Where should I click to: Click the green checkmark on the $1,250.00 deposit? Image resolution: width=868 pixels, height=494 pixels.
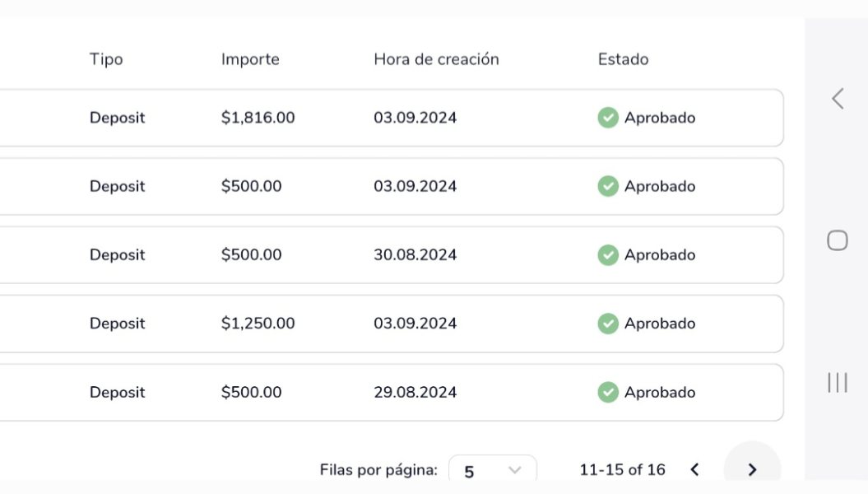pyautogui.click(x=608, y=324)
